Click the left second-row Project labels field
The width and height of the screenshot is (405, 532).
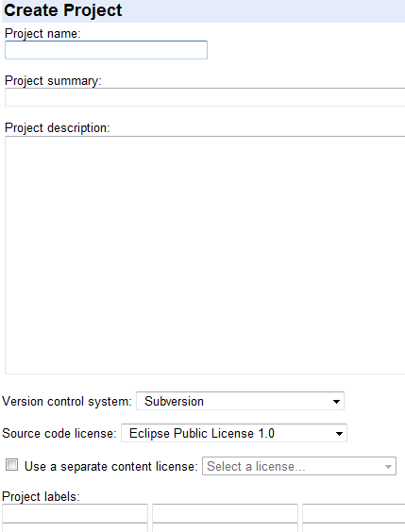pos(75,527)
